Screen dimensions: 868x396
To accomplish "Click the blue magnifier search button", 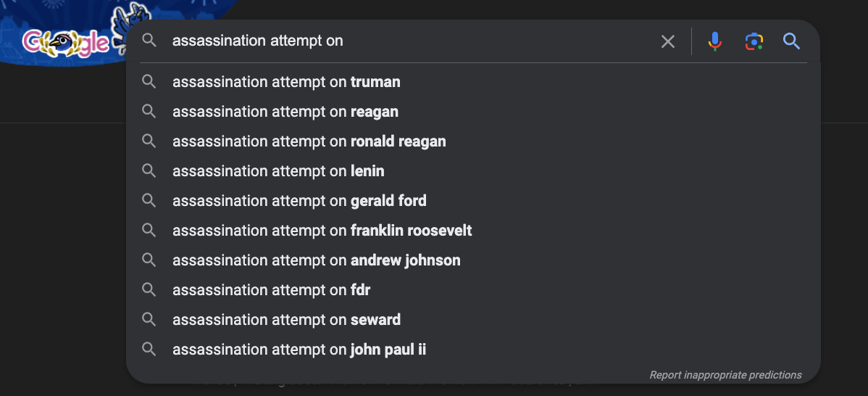I will click(792, 41).
